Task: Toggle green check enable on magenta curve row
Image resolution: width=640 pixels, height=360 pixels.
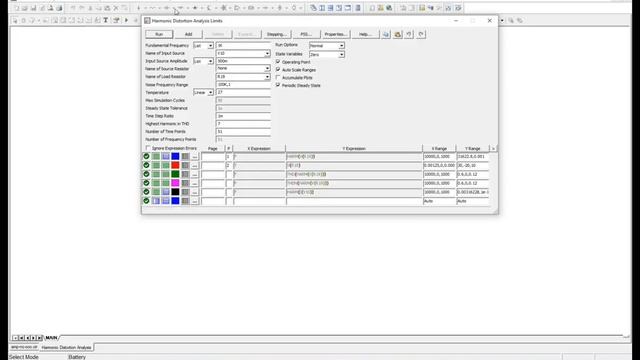Action: tap(146, 183)
